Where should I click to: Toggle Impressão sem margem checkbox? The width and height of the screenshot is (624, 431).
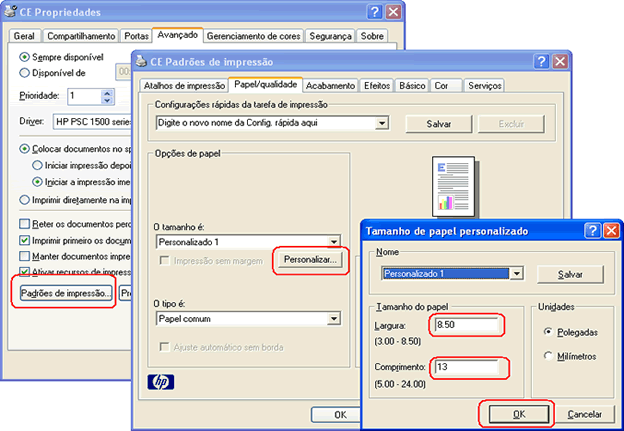point(164,261)
